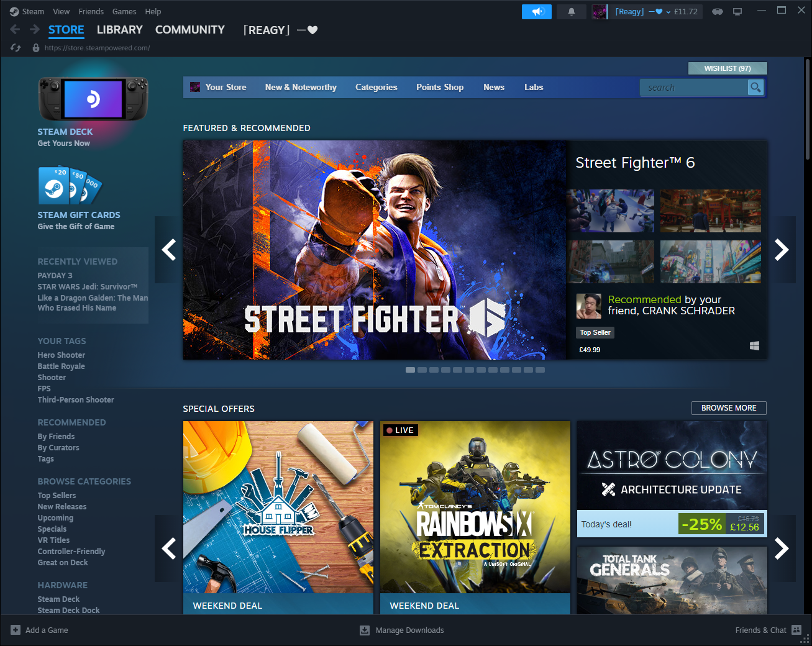Viewport: 812px width, 646px height.
Task: Click the Top Seller tag
Action: (595, 332)
